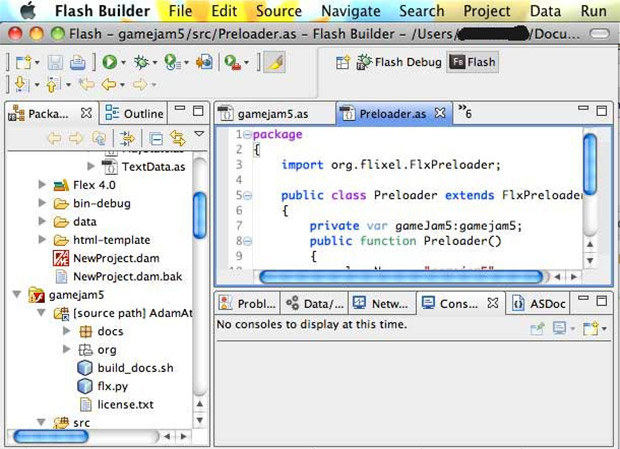Switch to the Outline tab
620x449 pixels.
134,113
